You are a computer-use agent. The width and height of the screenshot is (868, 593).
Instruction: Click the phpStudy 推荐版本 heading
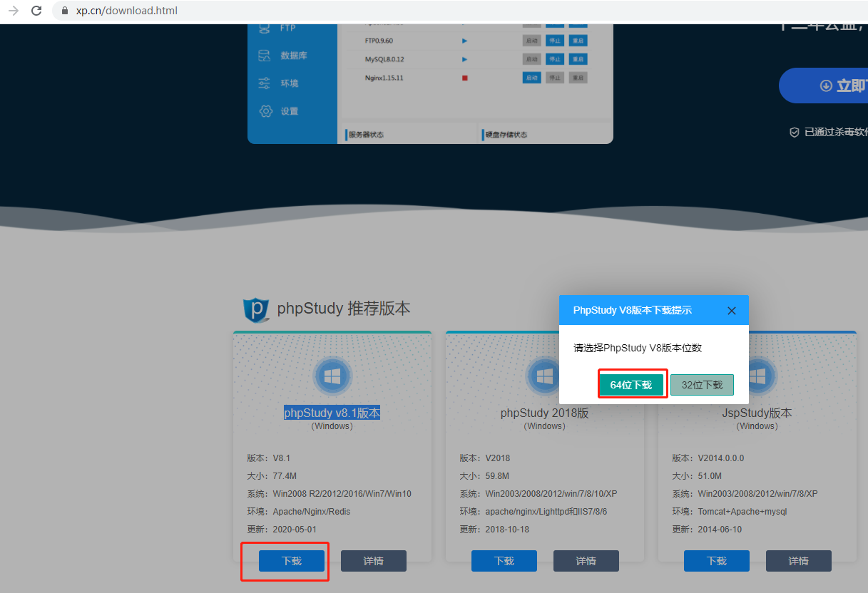(x=344, y=309)
